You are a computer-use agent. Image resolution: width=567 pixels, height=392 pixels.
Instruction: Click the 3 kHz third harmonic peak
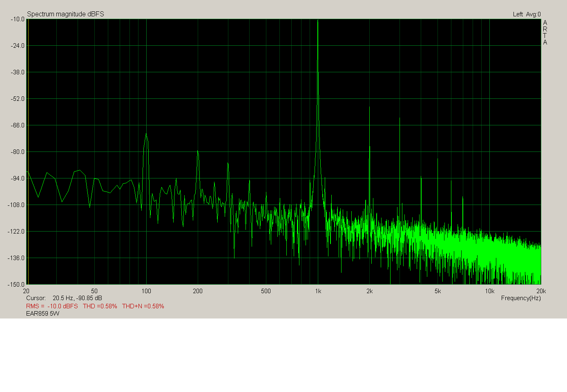(x=400, y=118)
